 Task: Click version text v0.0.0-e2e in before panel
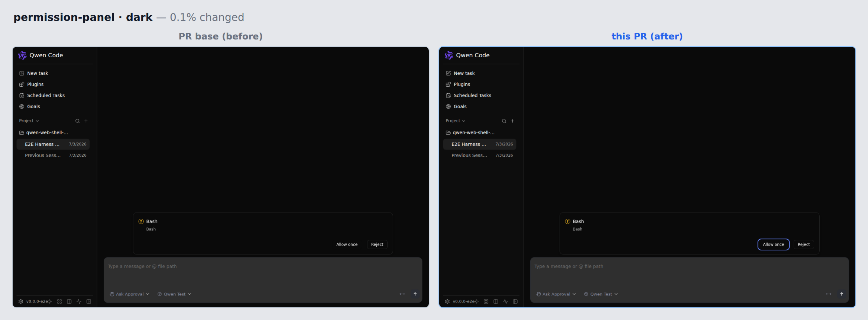pyautogui.click(x=37, y=301)
